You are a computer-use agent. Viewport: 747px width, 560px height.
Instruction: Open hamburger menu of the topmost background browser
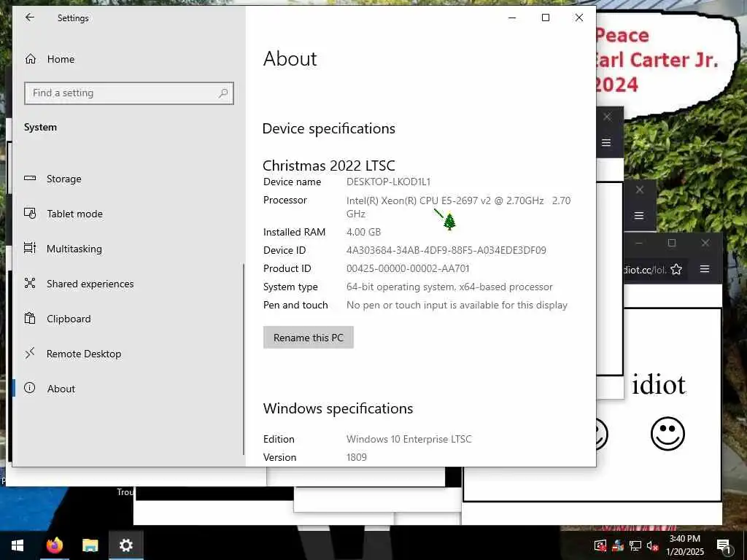[x=606, y=143]
